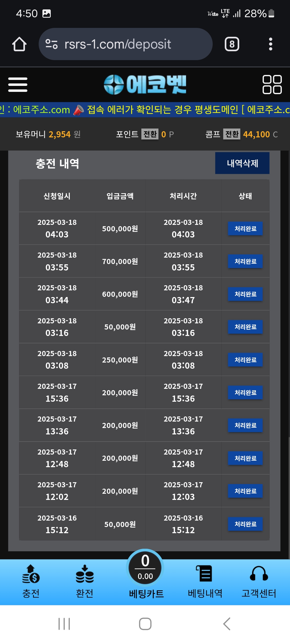Open the browser tab switcher showing 8

pyautogui.click(x=232, y=44)
